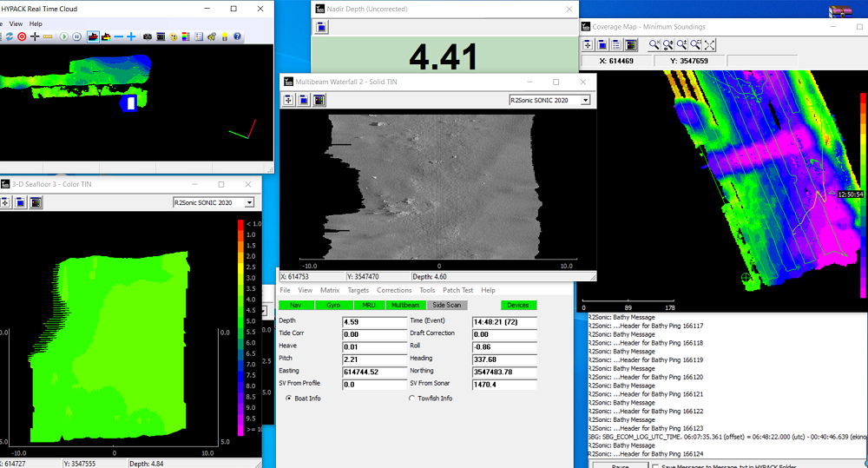Open the Matrix menu
868x468 pixels.
click(x=330, y=290)
